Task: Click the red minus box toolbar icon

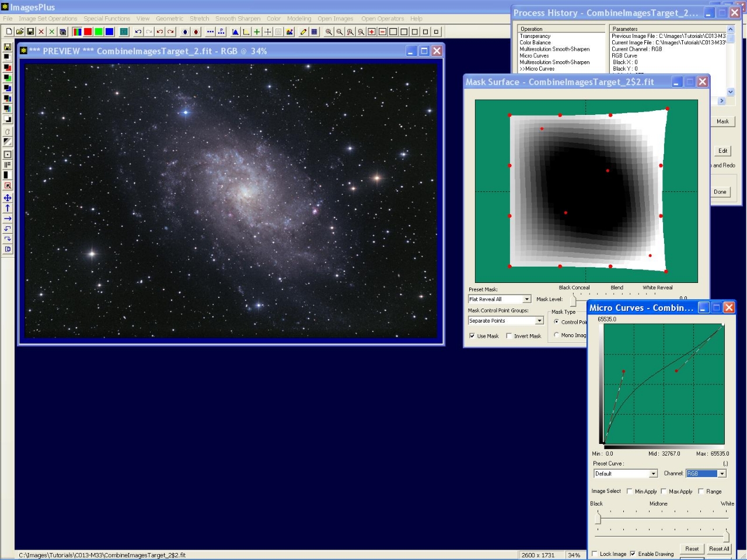Action: (382, 32)
